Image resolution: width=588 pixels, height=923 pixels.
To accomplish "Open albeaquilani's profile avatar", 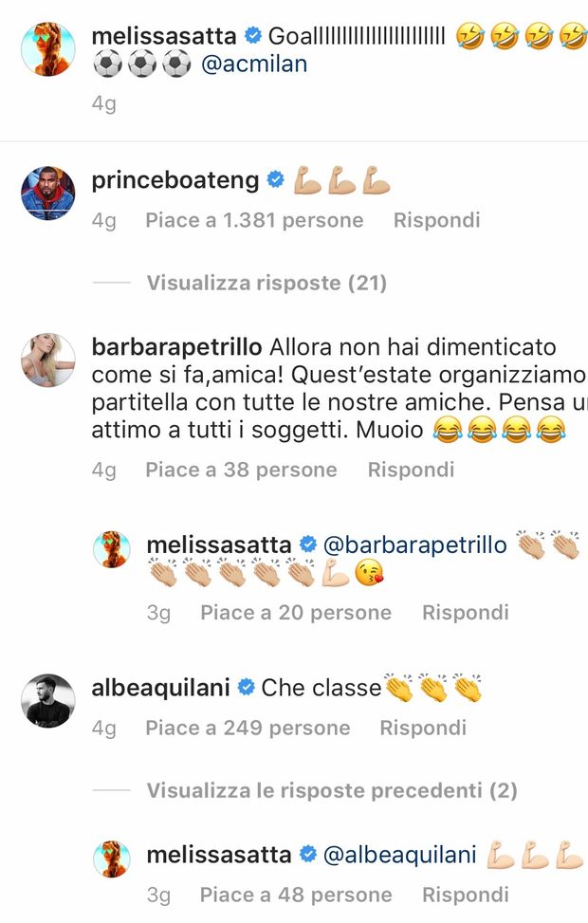I will tap(47, 700).
